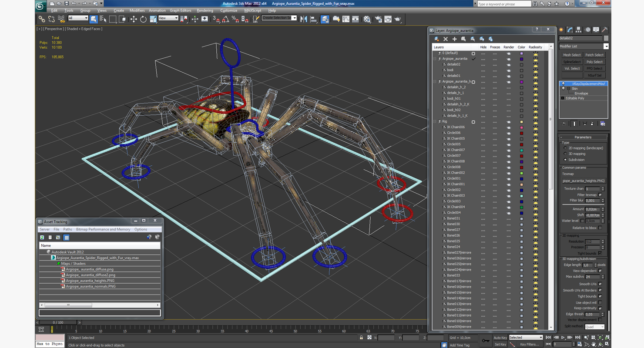
Task: Click the Refresh icon in Asset Tracking
Action: pos(42,238)
